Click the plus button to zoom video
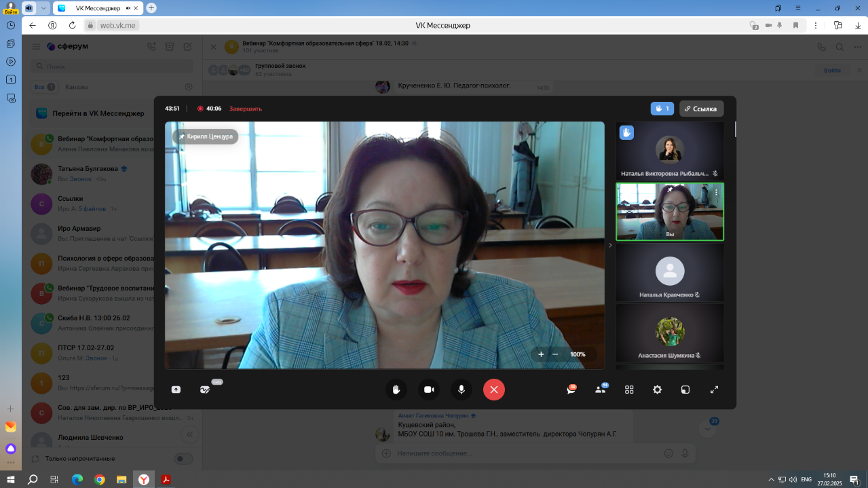The image size is (868, 488). pyautogui.click(x=541, y=354)
